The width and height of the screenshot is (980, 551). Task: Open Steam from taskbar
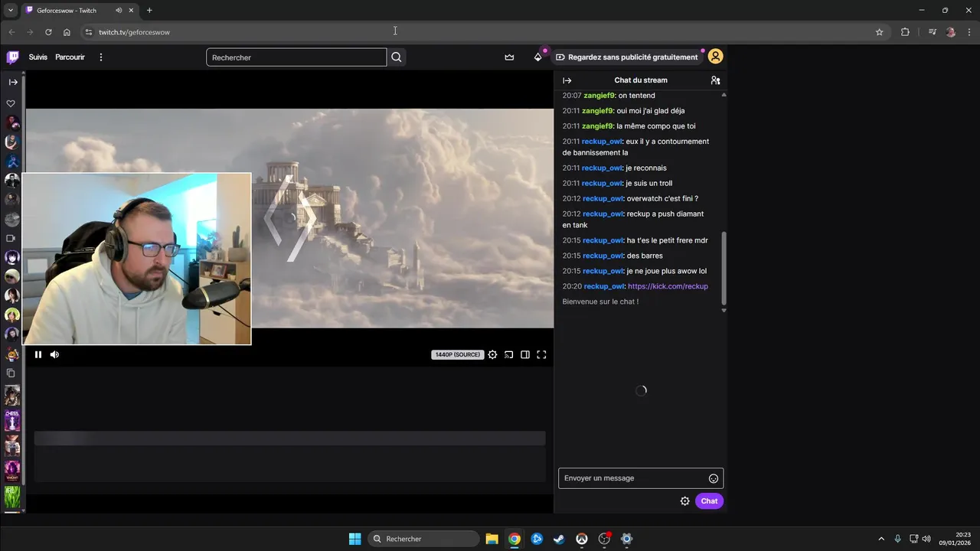(560, 539)
